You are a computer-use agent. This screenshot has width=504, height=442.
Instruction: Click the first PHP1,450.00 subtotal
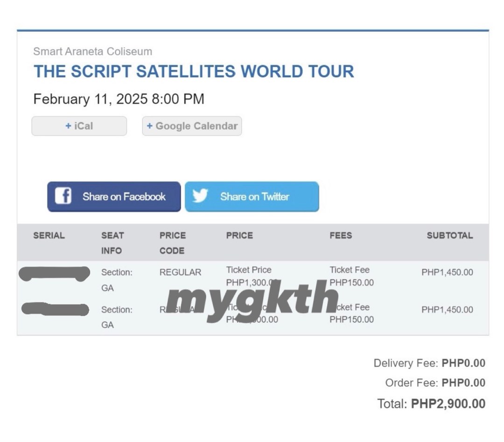click(x=448, y=272)
